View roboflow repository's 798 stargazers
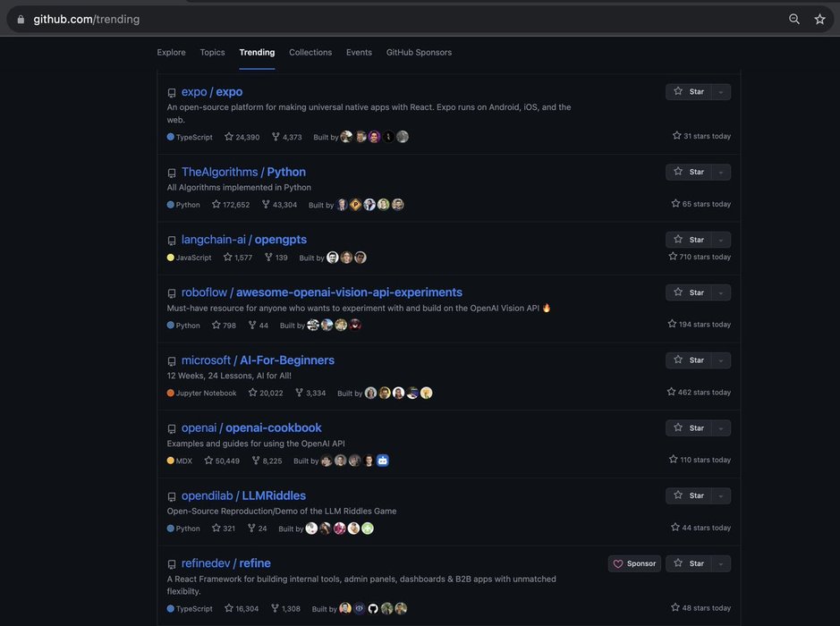The height and width of the screenshot is (626, 840). [224, 325]
